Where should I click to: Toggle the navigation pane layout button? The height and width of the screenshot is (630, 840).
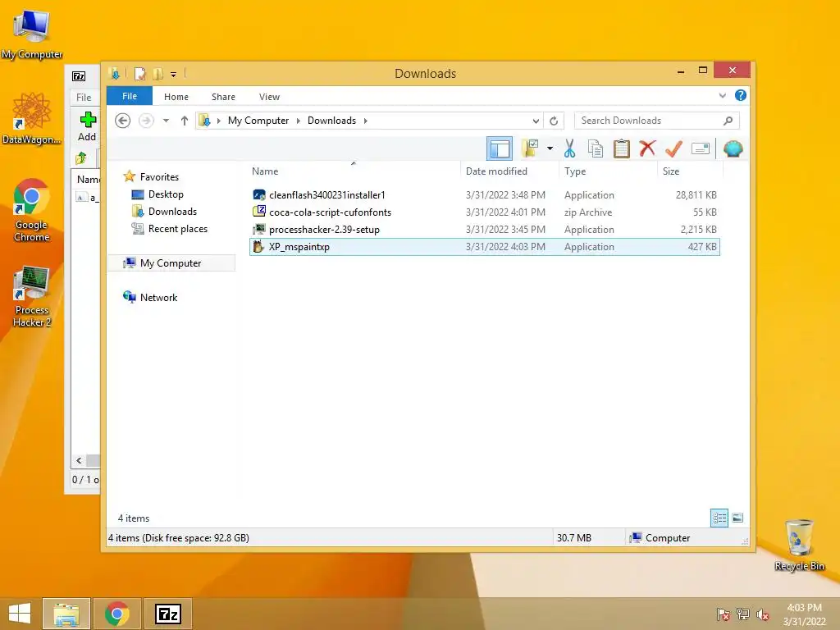pyautogui.click(x=500, y=148)
